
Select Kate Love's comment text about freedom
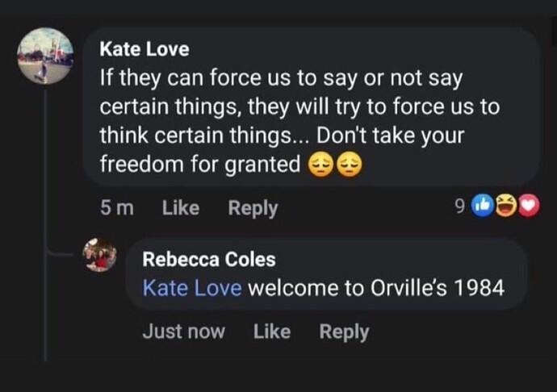point(299,121)
